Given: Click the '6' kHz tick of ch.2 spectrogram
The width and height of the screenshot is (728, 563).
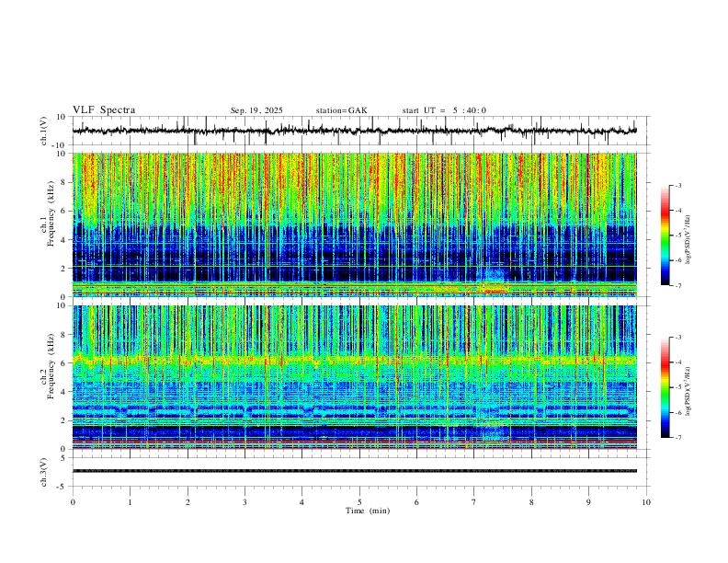Looking at the screenshot, I should point(65,363).
